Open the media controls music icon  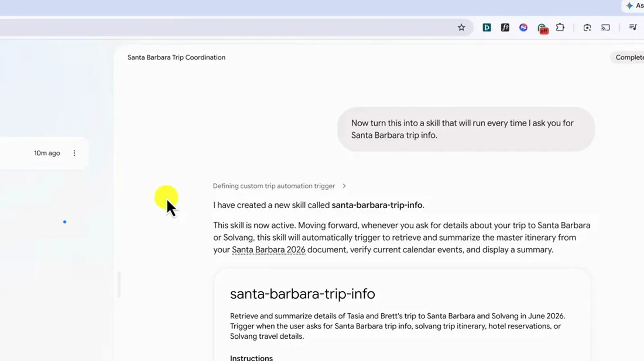pos(633,27)
